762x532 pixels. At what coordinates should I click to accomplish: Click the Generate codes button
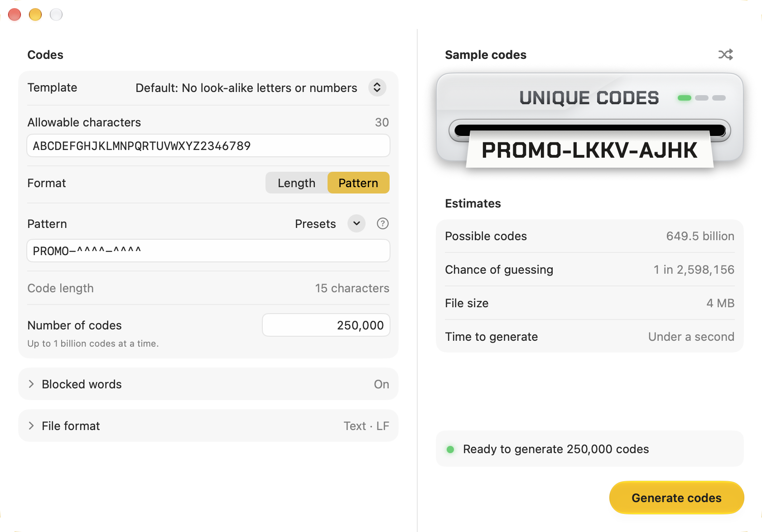(676, 498)
